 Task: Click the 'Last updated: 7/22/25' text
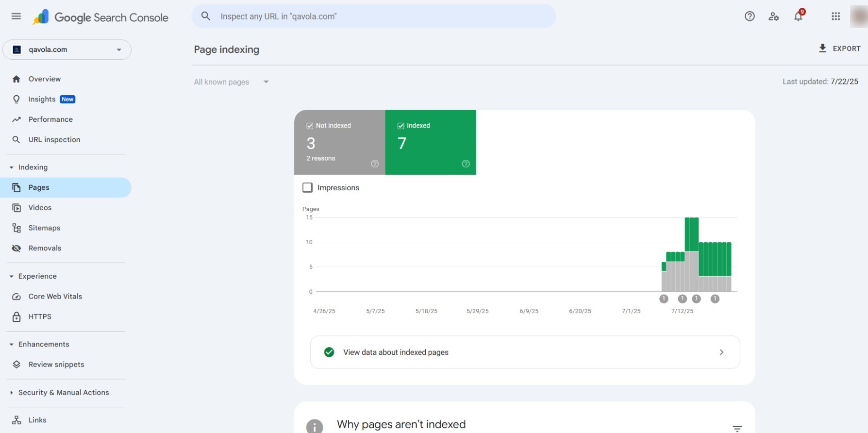pyautogui.click(x=820, y=82)
